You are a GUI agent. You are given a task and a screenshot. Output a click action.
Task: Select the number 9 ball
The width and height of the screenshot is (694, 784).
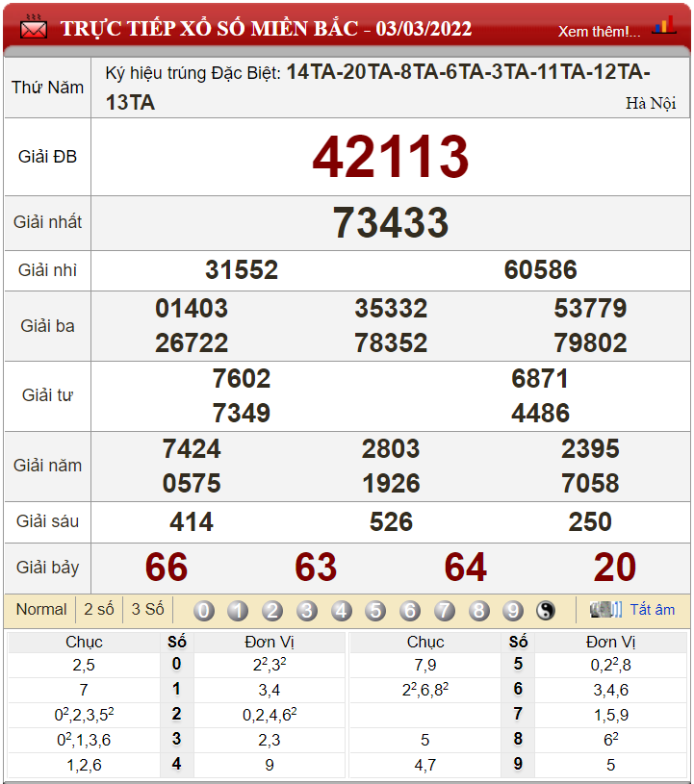pyautogui.click(x=513, y=610)
